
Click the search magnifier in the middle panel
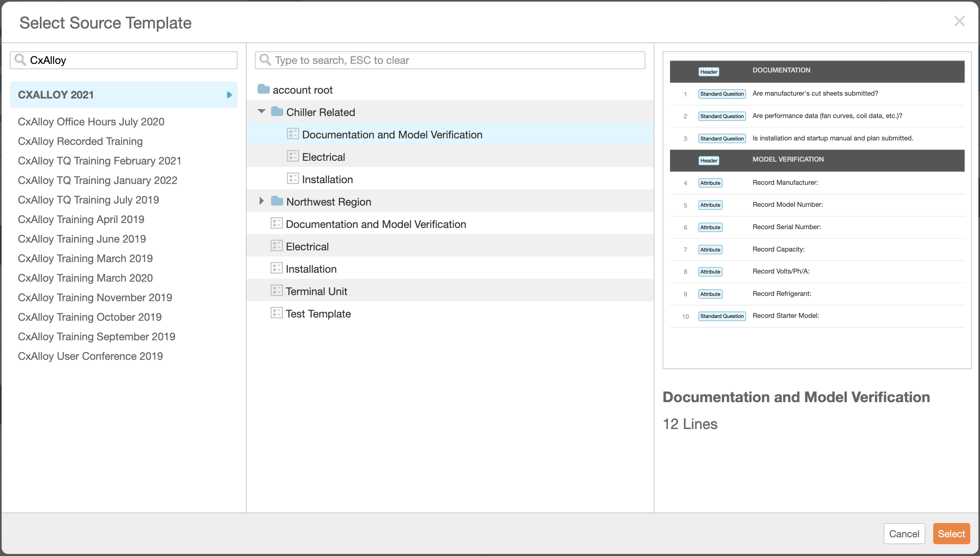[x=265, y=60]
